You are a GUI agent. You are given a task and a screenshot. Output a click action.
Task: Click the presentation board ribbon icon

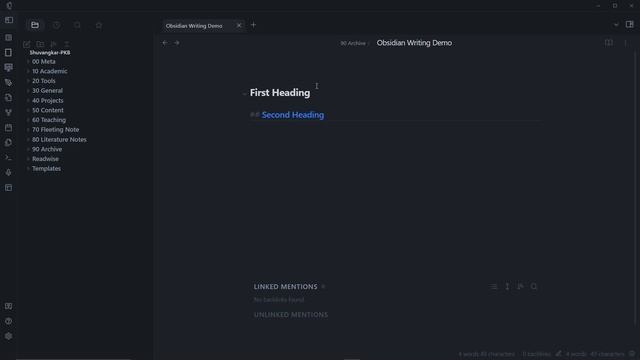click(9, 67)
